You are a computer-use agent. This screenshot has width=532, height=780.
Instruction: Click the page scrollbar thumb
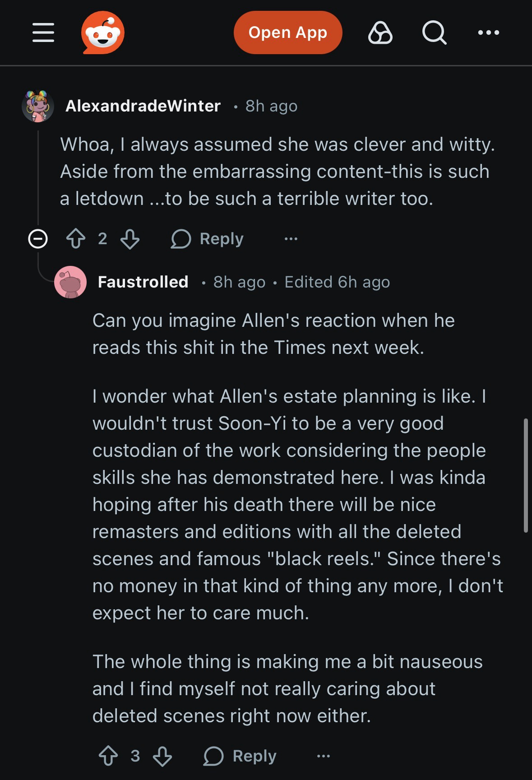tap(526, 476)
